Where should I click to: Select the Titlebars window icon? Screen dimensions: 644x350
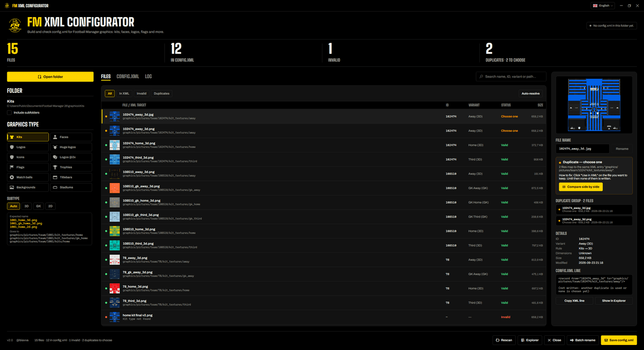point(55,177)
